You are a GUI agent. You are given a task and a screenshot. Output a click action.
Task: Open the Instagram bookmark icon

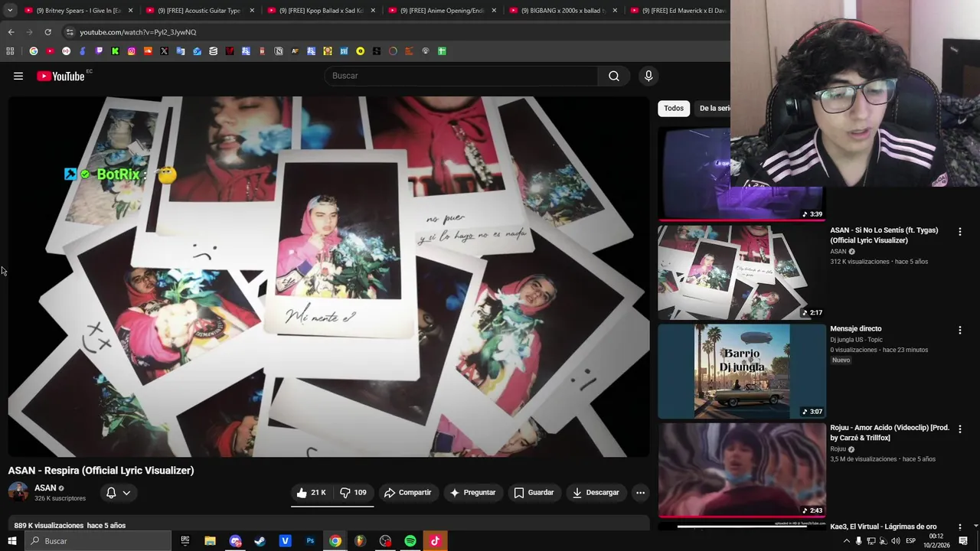click(132, 51)
